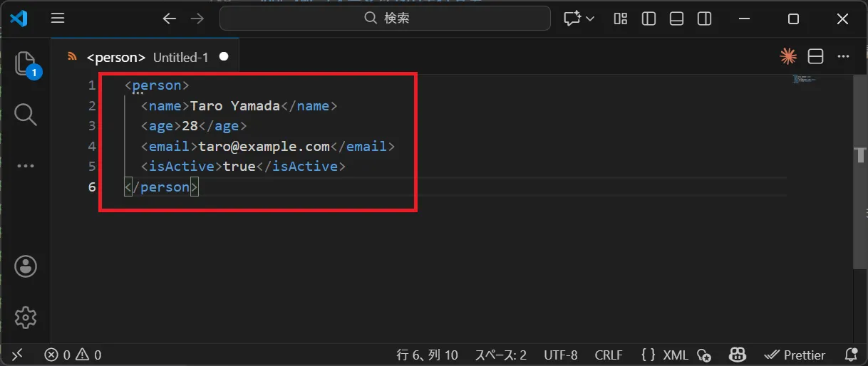Click the Copilot status icon in status bar
Viewport: 868px width, 366px height.
(x=737, y=355)
